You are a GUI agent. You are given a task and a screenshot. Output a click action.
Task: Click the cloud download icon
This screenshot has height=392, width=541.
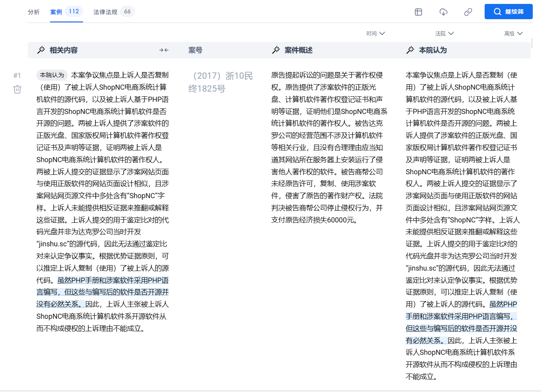[x=443, y=12]
